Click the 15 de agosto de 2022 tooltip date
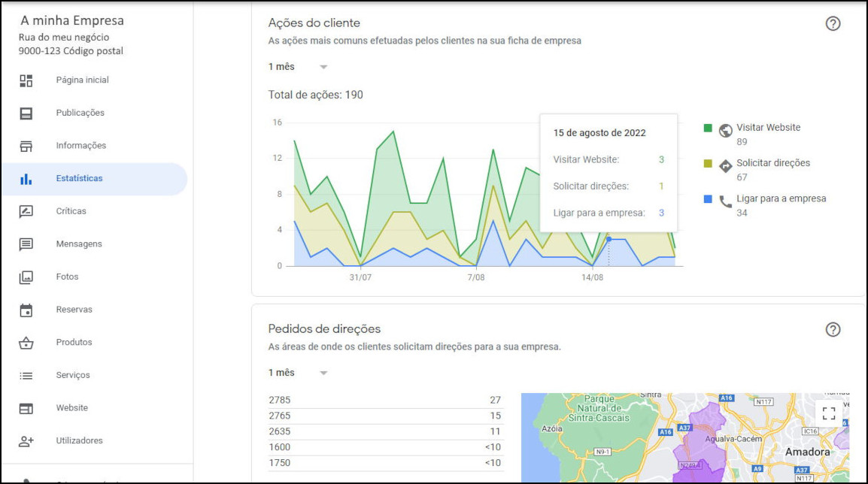This screenshot has height=484, width=868. 599,133
